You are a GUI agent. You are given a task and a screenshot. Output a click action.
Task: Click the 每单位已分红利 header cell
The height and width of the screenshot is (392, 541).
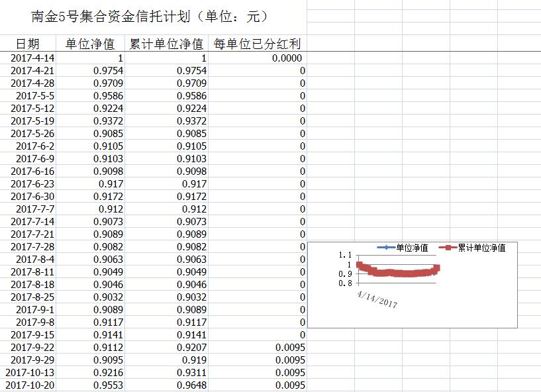pos(258,44)
